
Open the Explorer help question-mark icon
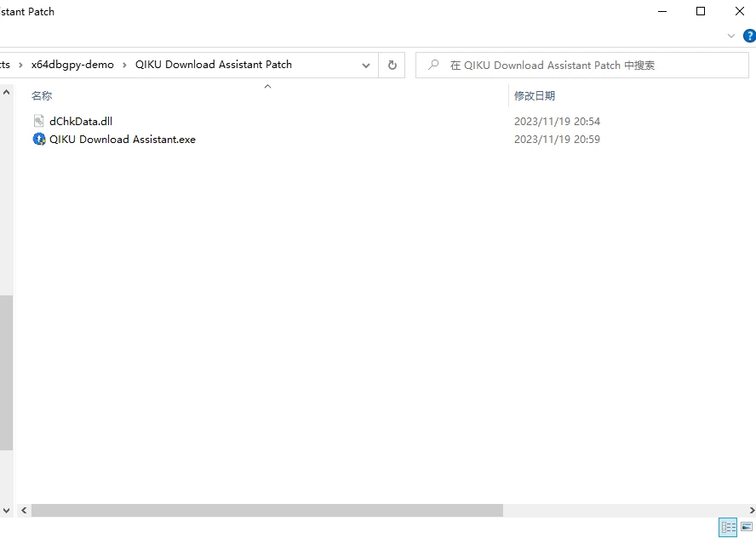[x=750, y=36]
